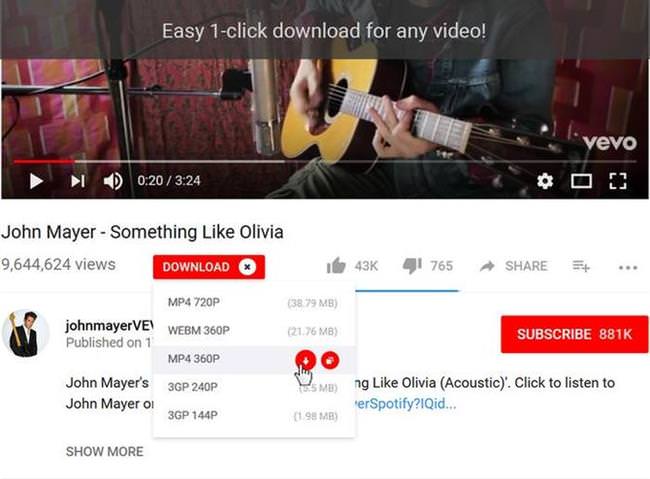Viewport: 650px width, 479px height.
Task: Mute the video with the speaker icon
Action: 113,181
